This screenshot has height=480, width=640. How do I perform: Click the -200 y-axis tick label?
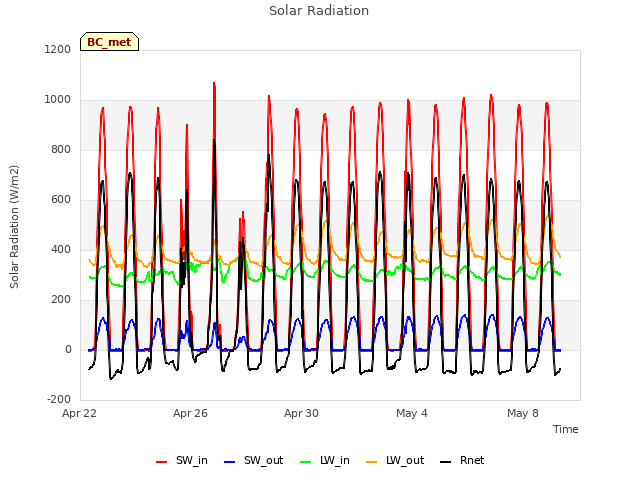(x=59, y=399)
